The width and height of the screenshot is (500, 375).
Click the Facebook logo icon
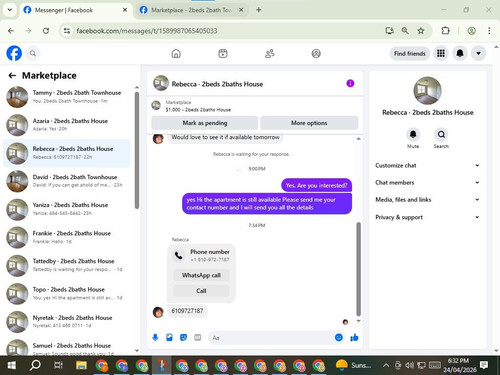coord(14,53)
